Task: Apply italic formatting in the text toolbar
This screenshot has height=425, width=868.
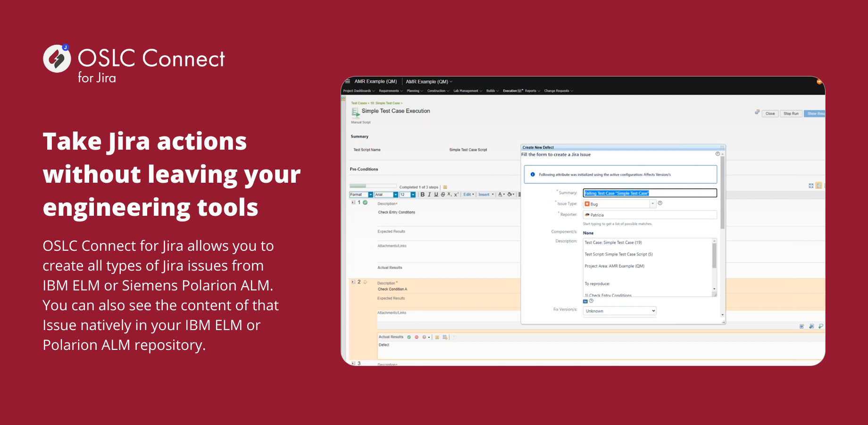Action: coord(429,194)
